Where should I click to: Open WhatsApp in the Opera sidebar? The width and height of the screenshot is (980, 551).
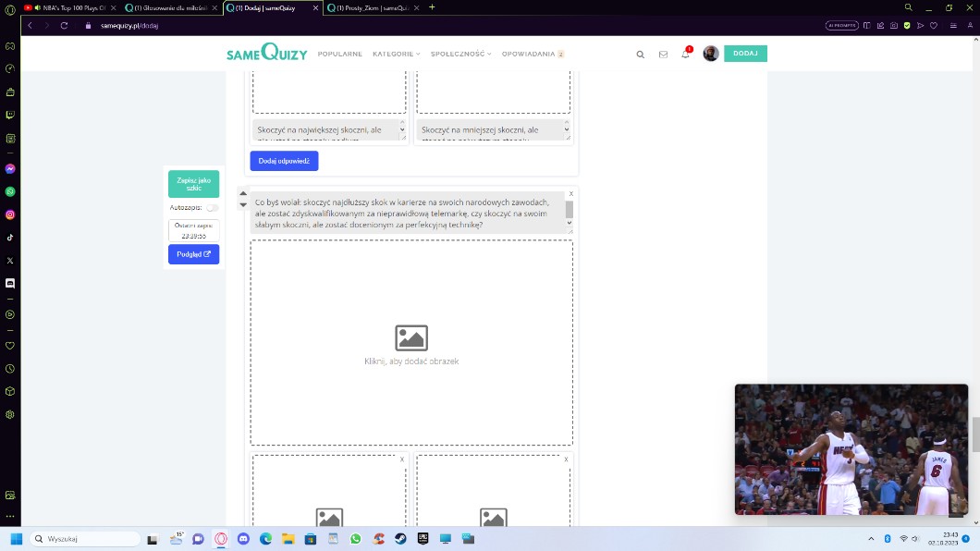[10, 191]
